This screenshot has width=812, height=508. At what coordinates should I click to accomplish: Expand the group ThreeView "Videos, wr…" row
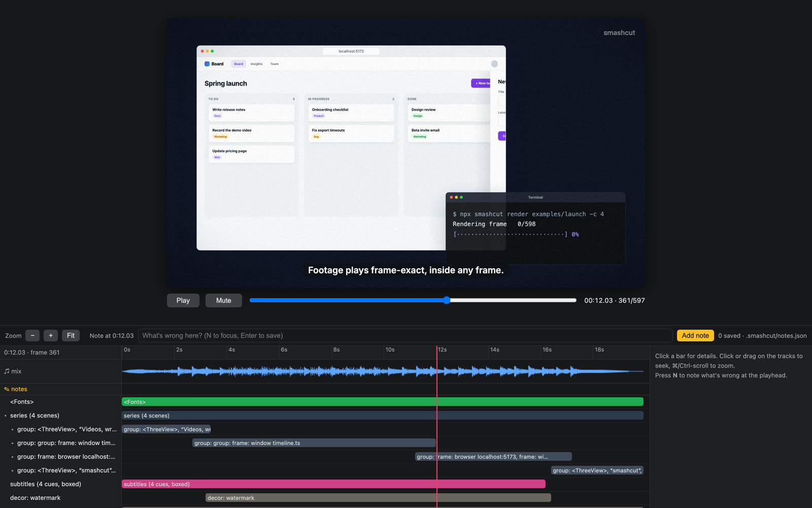coord(13,429)
